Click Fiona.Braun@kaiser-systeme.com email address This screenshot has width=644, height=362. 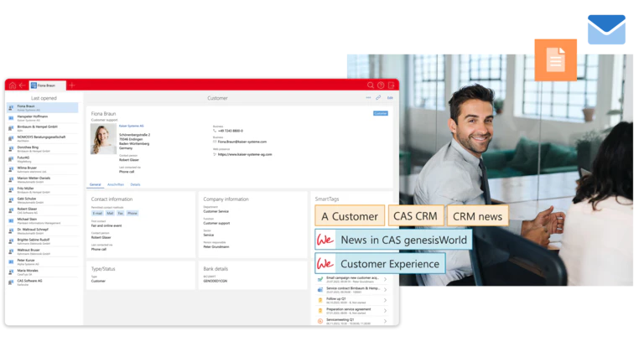click(242, 142)
